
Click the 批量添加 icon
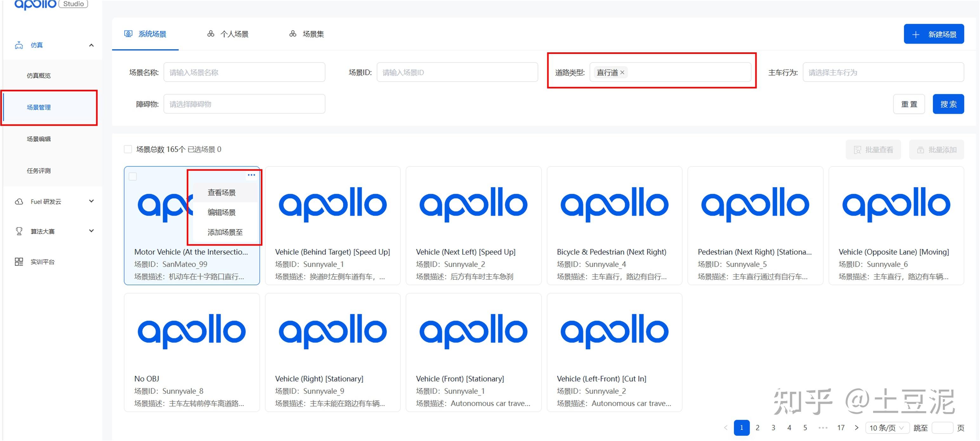920,150
